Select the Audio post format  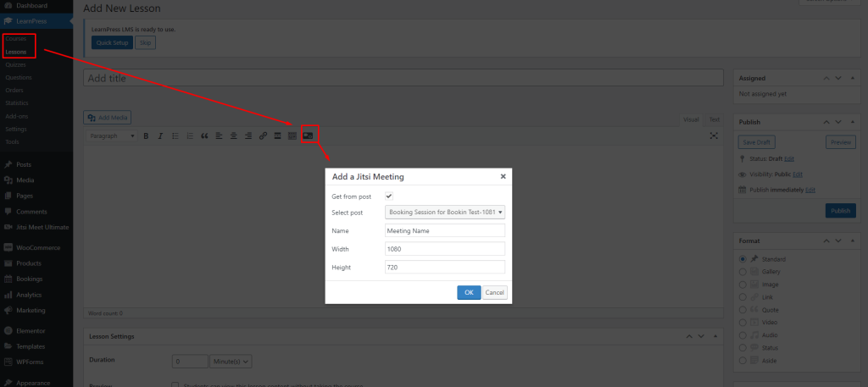tap(743, 335)
